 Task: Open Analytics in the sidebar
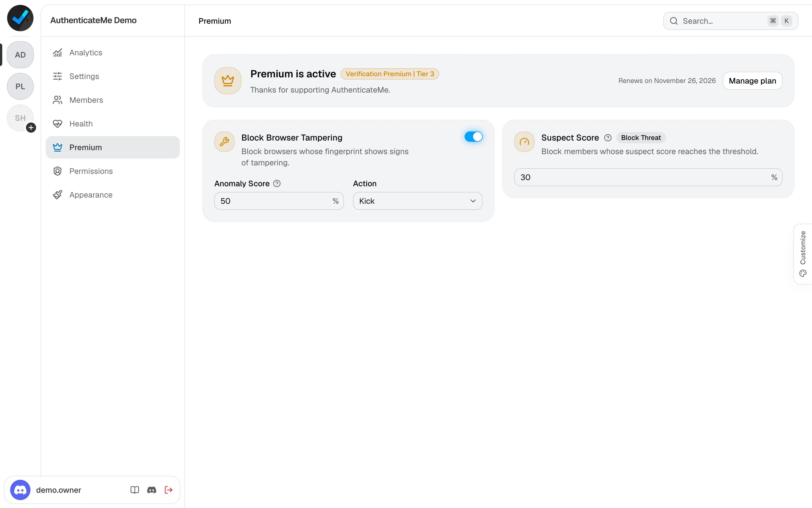coord(113,53)
